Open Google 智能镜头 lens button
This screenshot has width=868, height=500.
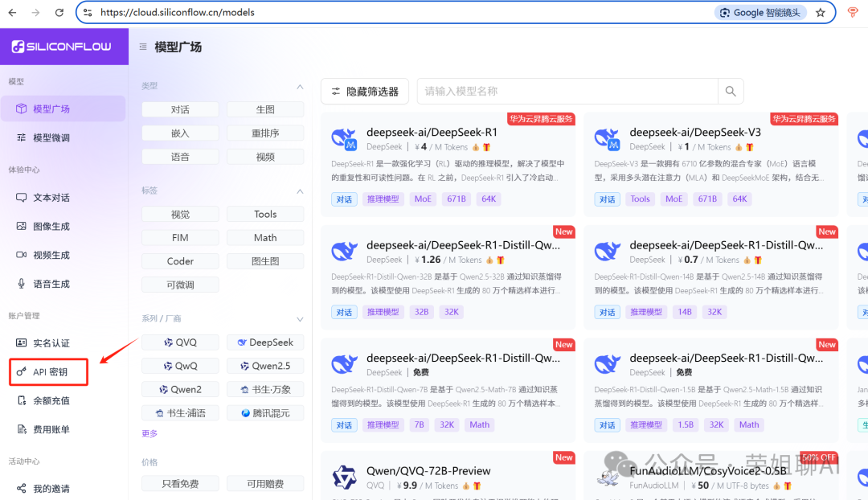pyautogui.click(x=760, y=12)
